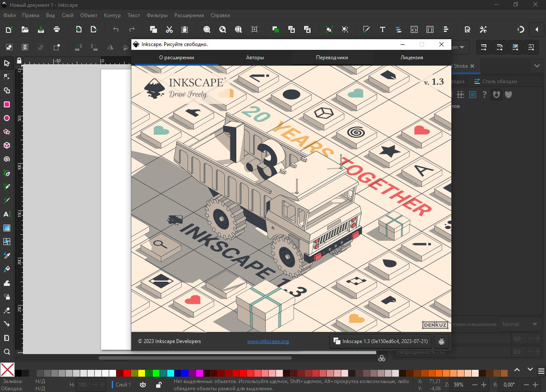
Task: Save the document icon
Action: 41,29
